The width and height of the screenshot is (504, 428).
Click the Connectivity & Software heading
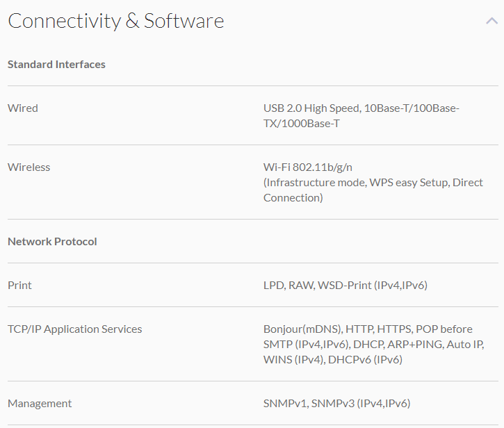point(115,21)
